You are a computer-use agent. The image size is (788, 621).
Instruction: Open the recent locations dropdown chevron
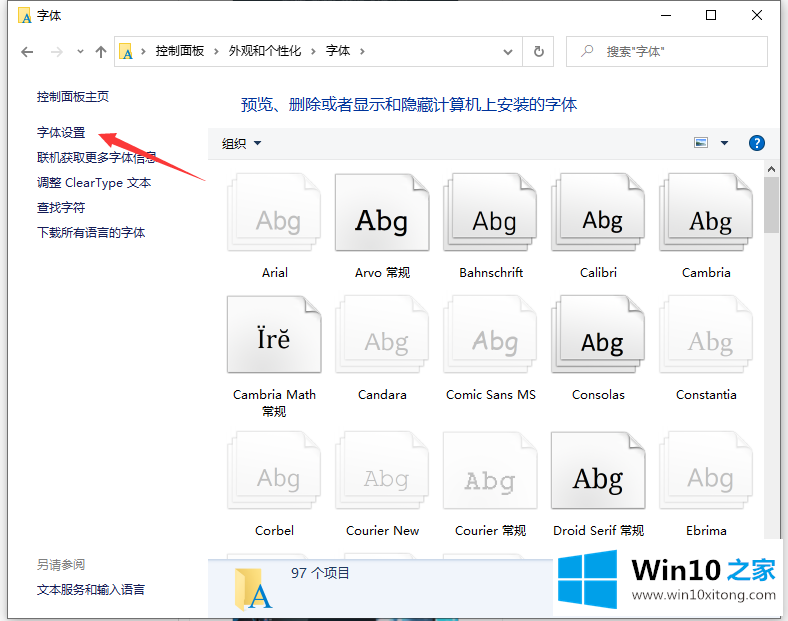(x=80, y=51)
